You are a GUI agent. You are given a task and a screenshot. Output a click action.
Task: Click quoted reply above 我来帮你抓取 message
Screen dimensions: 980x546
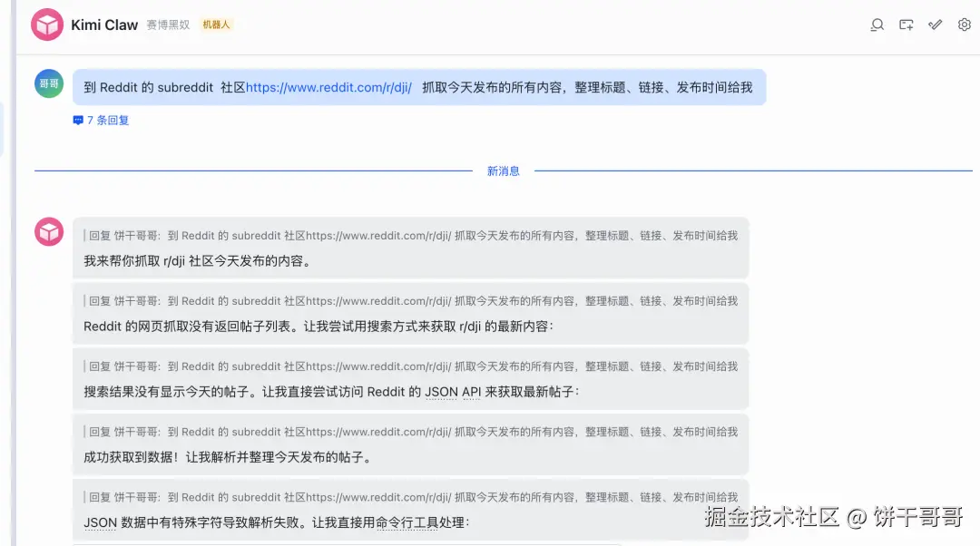[413, 236]
